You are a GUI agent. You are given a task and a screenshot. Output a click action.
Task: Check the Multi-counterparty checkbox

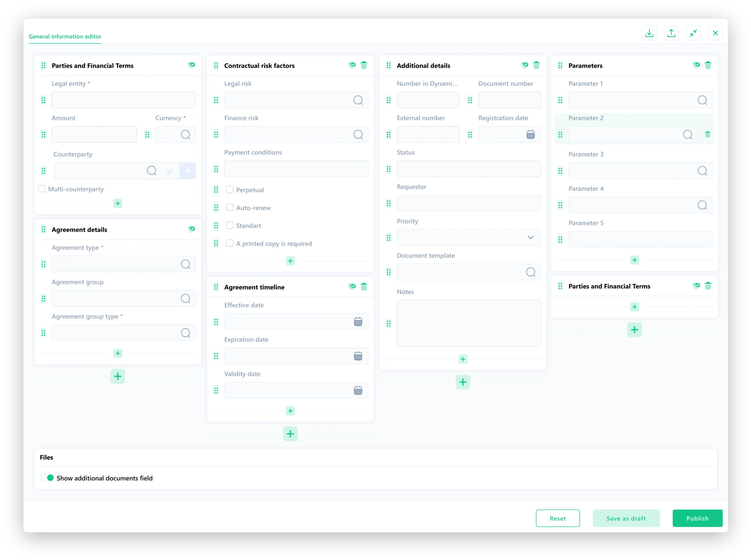point(41,189)
